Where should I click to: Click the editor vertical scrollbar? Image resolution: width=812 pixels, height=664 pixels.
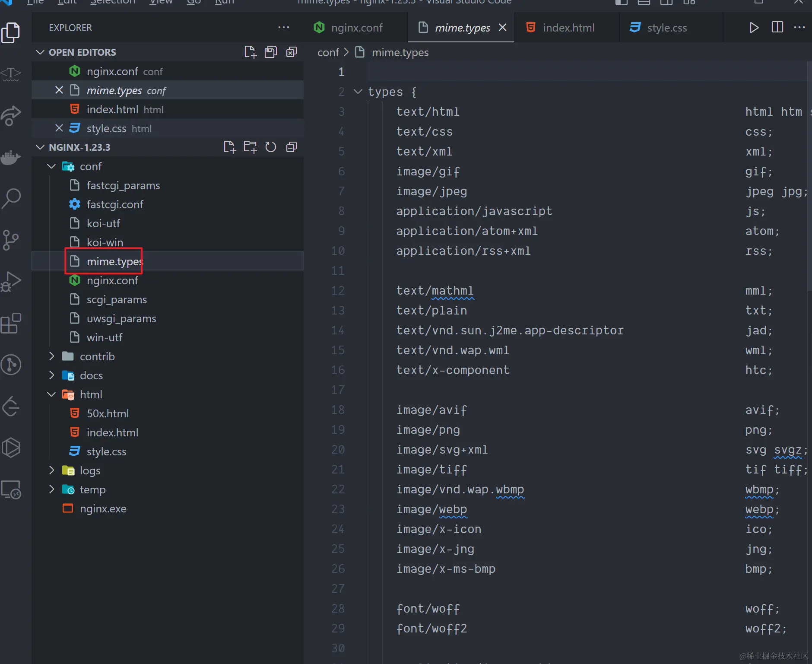[809, 176]
